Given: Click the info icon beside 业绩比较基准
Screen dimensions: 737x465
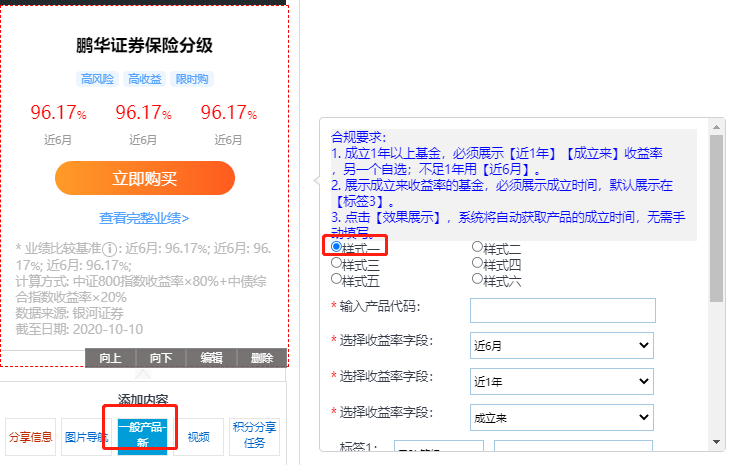Looking at the screenshot, I should (110, 249).
